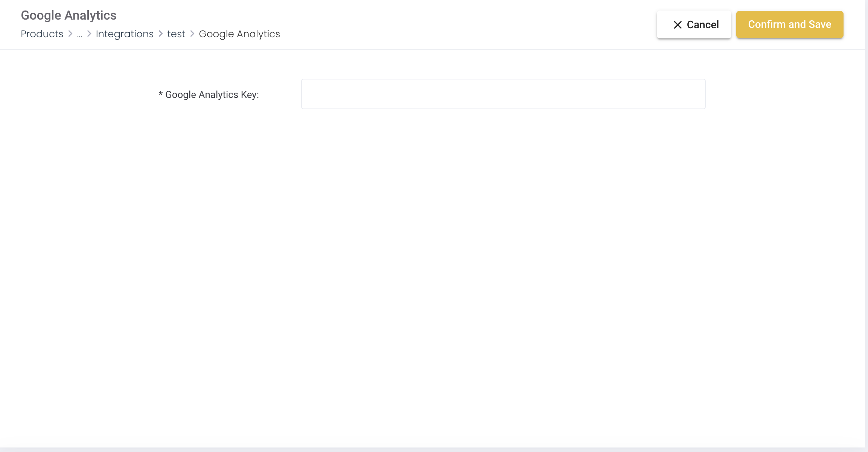The image size is (868, 452).
Task: Click the chevron after Products breadcrumb
Action: point(70,34)
